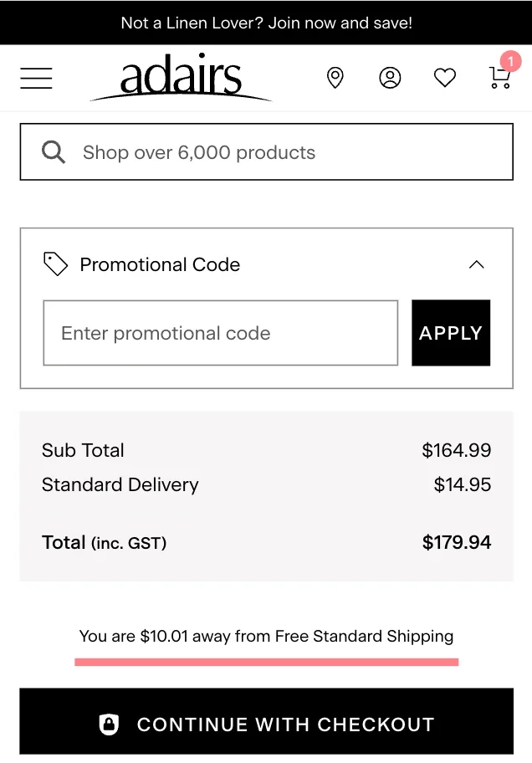Click the Free Standard Shipping progress bar

[266, 662]
